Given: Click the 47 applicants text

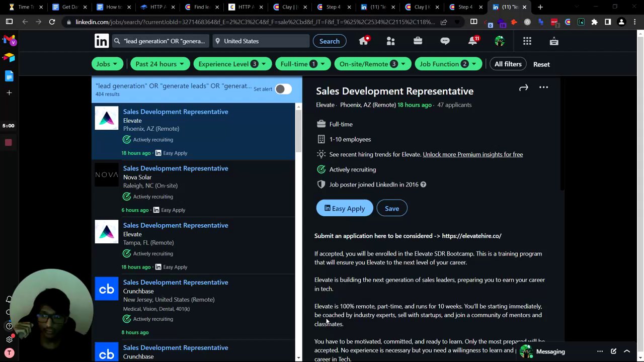Looking at the screenshot, I should tap(454, 105).
